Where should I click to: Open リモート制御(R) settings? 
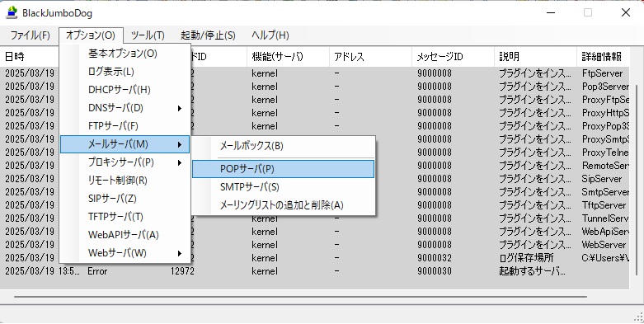125,181
